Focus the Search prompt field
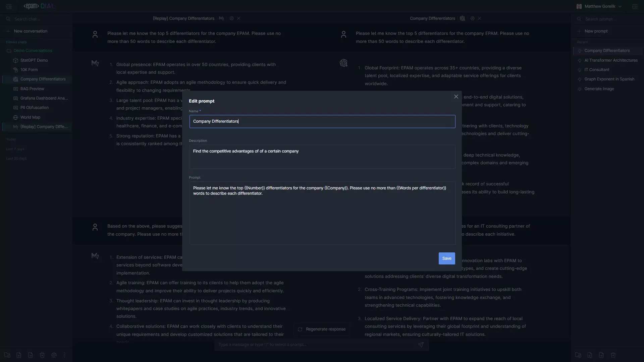Screen dimensions: 644x362 607,19
